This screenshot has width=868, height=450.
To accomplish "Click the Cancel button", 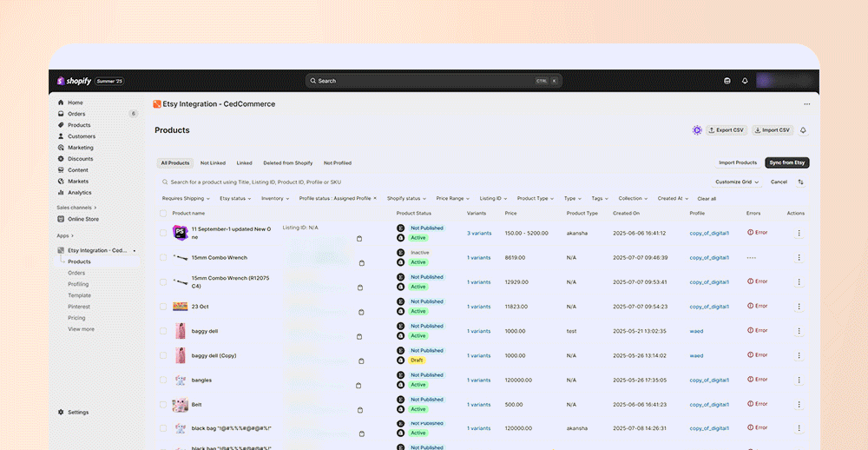I will pyautogui.click(x=779, y=182).
